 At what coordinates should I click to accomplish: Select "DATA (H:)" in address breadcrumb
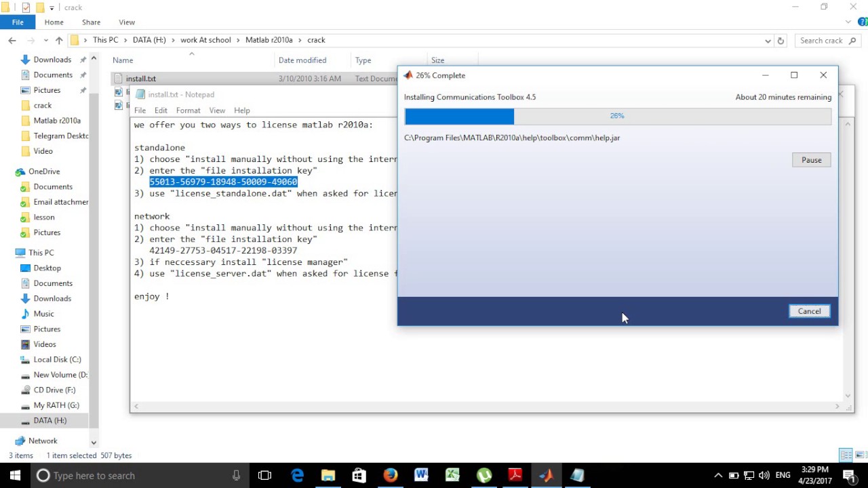[149, 40]
